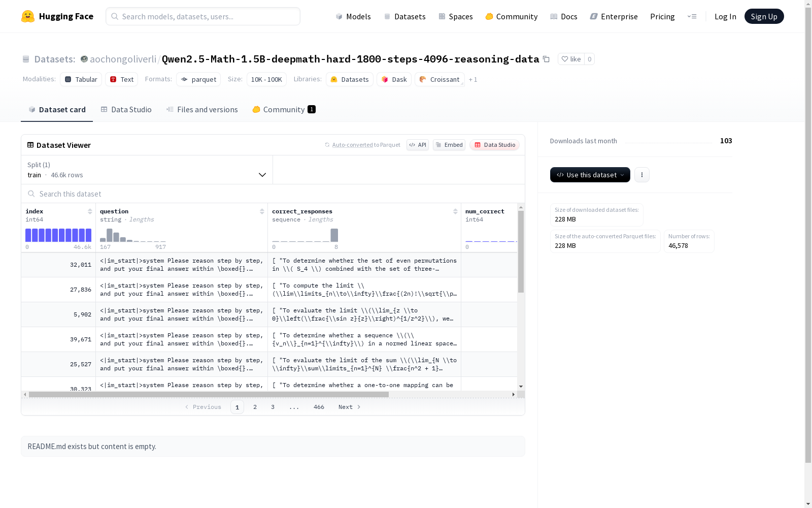The height and width of the screenshot is (508, 812).
Task: Open the three-dot more options button
Action: 642,175
